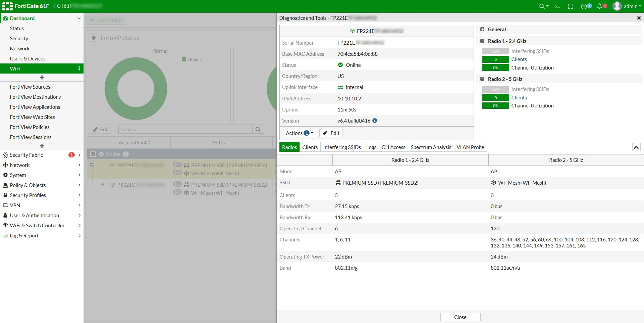Open the Clients tab
The height and width of the screenshot is (323, 644).
coord(310,147)
